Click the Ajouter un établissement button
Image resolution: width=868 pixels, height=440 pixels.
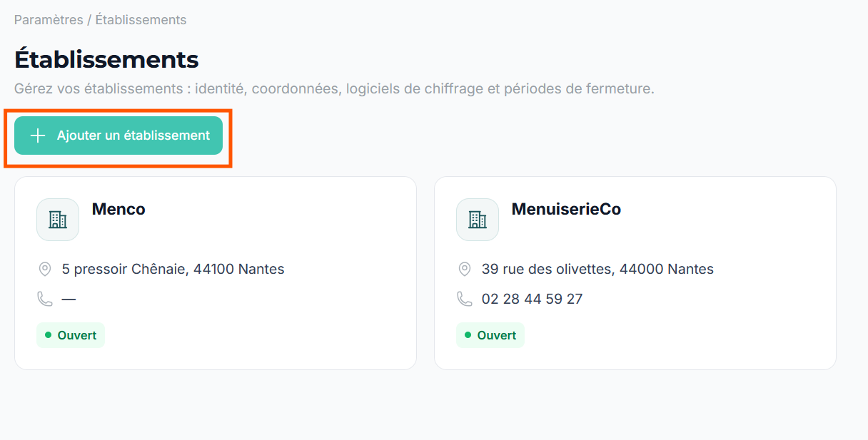118,135
